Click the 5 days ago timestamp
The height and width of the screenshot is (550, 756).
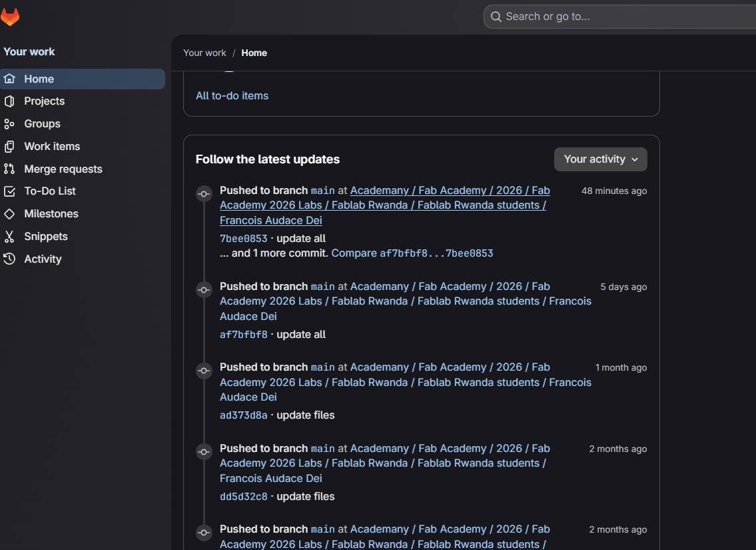(623, 287)
